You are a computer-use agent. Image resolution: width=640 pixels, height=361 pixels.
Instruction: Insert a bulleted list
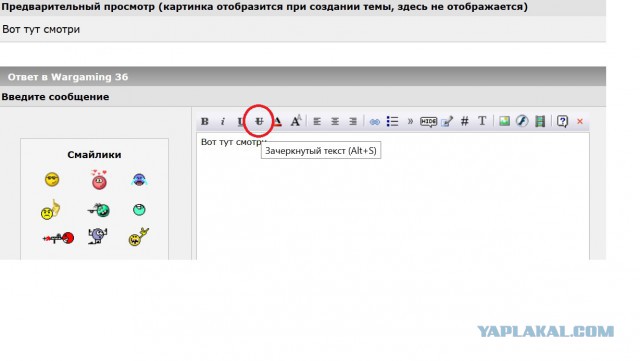392,121
